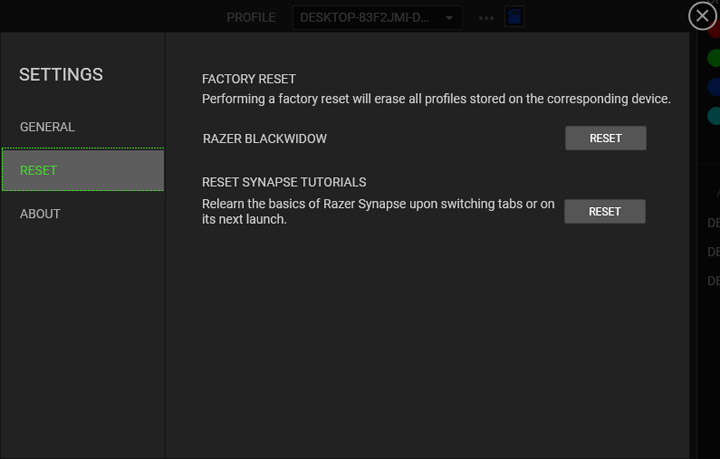Click the blue icon beside the three dots
Image resolution: width=720 pixels, height=459 pixels.
point(514,17)
